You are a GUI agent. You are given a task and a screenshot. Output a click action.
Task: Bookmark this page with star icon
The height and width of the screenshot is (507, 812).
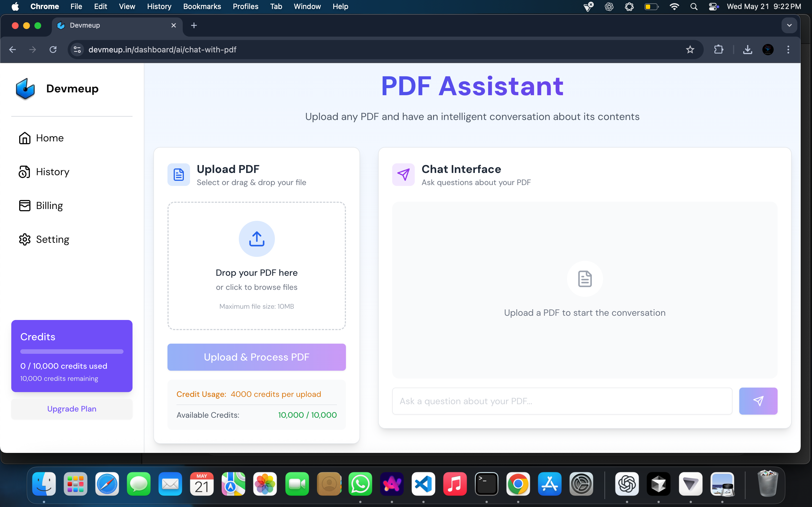click(690, 50)
